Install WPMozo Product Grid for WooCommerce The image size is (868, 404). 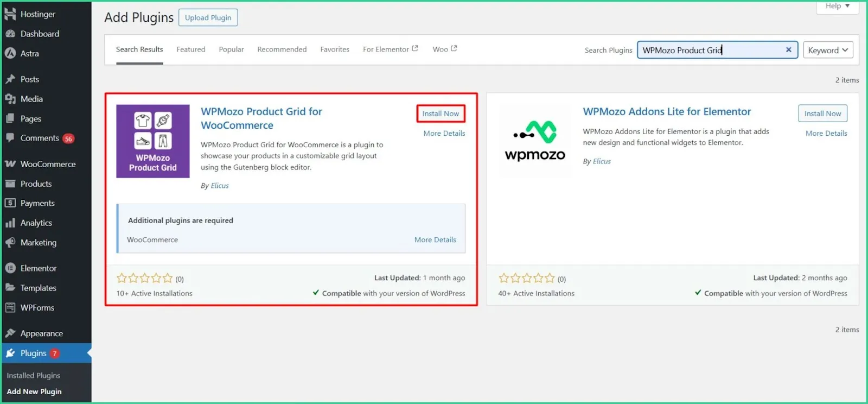pos(441,113)
